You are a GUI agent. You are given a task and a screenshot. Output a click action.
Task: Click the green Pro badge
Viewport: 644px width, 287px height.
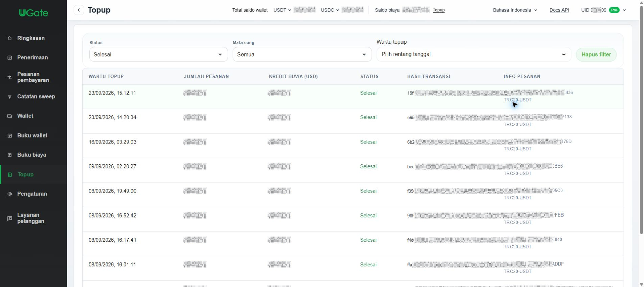pyautogui.click(x=614, y=10)
